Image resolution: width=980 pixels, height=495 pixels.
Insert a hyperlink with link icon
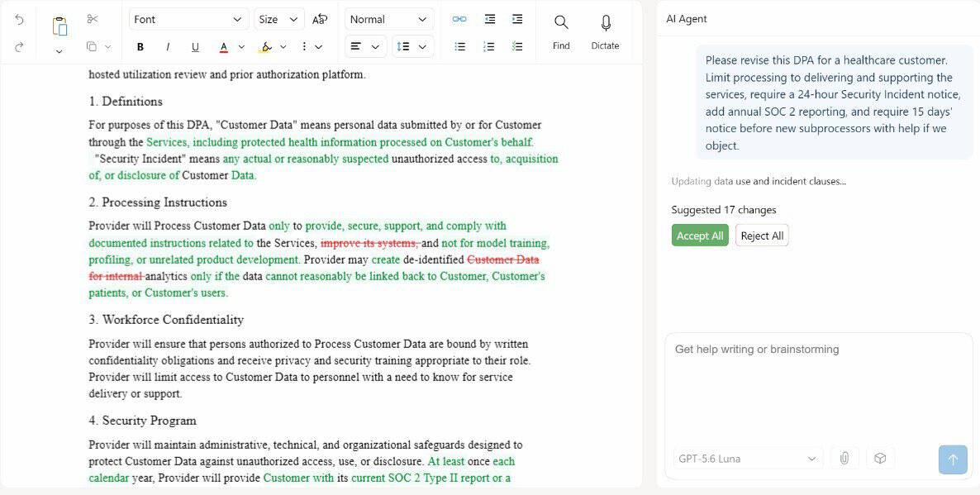pyautogui.click(x=459, y=19)
